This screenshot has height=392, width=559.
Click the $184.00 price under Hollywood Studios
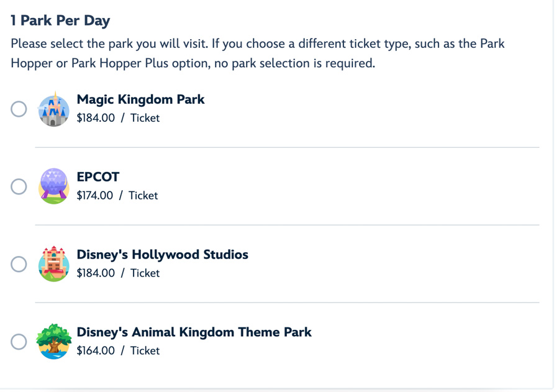96,273
